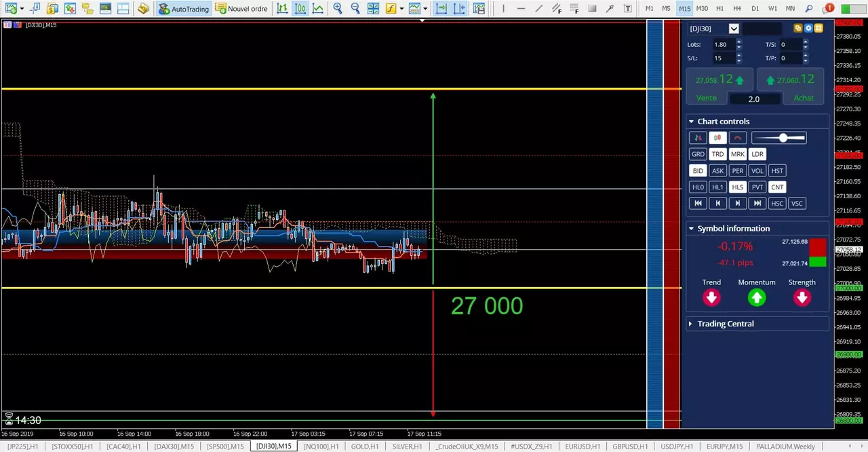
Task: Switch to the GOLD,H1 chart tab
Action: coord(364,447)
